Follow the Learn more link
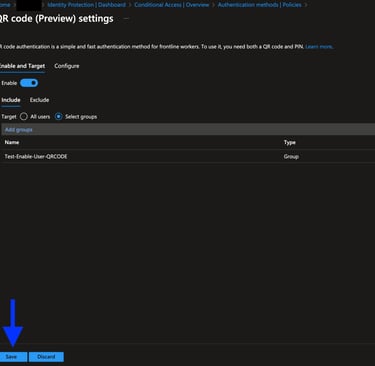Image resolution: width=375 pixels, height=366 pixels. [319, 47]
